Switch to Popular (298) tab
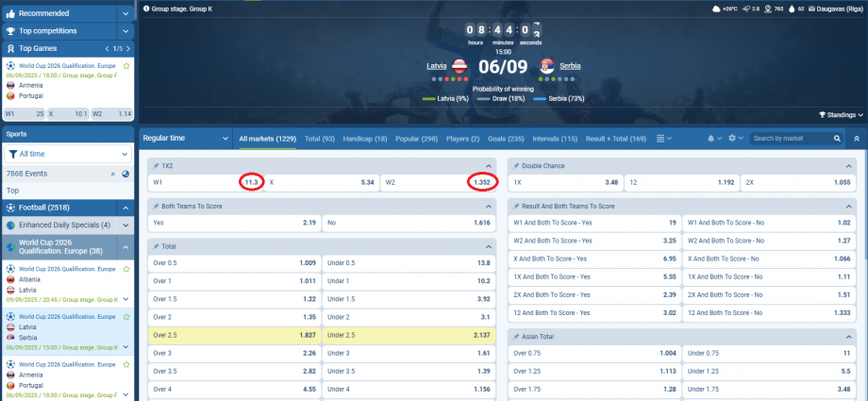Image resolution: width=868 pixels, height=401 pixels. click(416, 139)
